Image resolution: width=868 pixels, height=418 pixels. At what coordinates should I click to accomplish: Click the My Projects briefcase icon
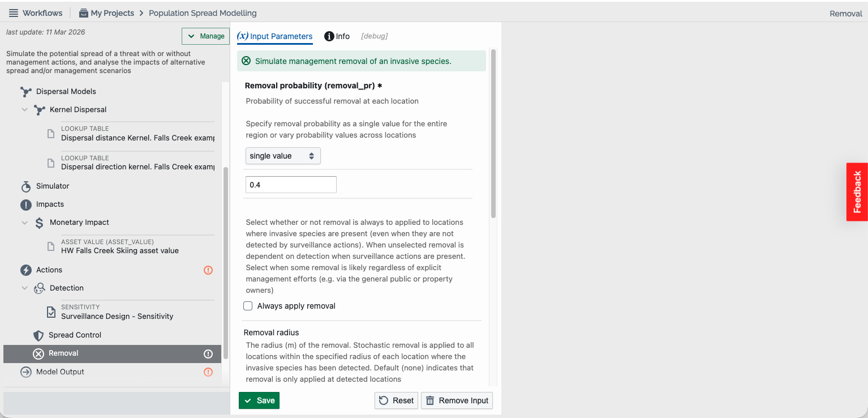(x=84, y=13)
